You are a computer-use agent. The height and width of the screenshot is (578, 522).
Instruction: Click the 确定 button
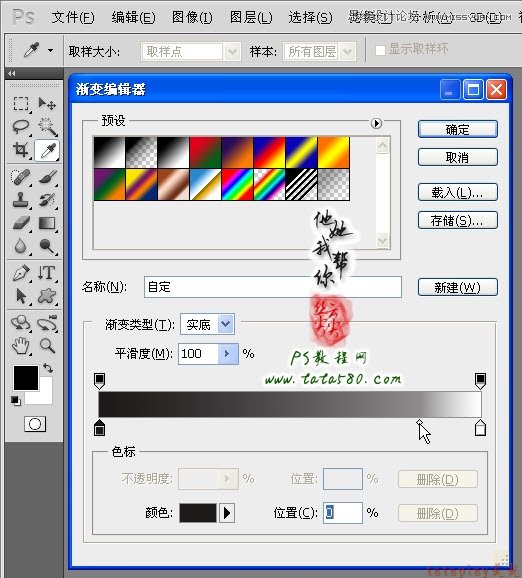(458, 129)
